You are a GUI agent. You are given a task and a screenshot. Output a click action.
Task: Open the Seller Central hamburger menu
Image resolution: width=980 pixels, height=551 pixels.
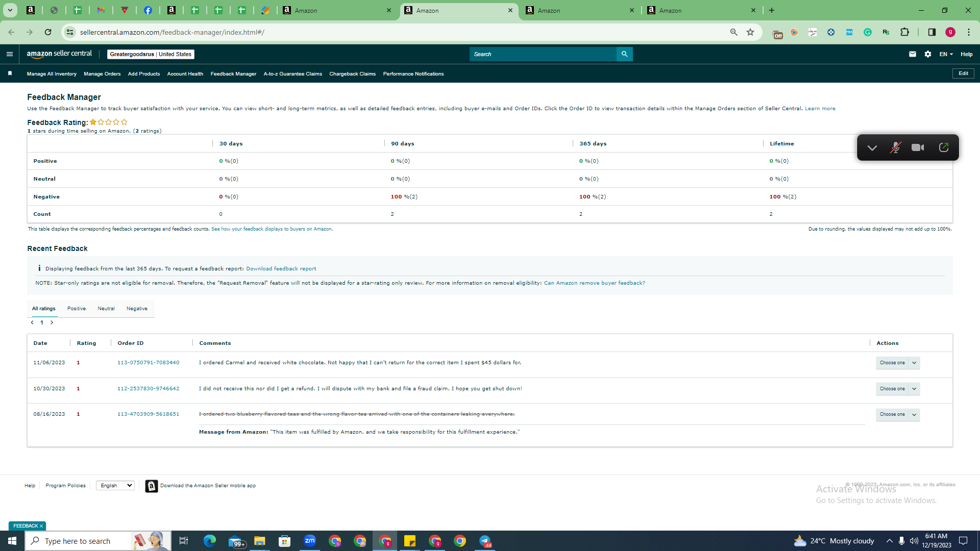click(x=9, y=54)
